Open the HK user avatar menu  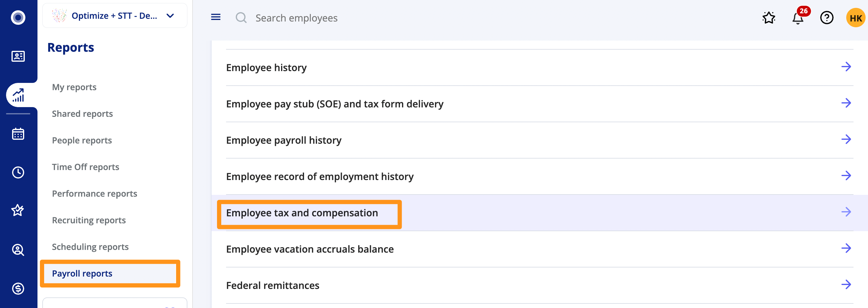point(856,18)
